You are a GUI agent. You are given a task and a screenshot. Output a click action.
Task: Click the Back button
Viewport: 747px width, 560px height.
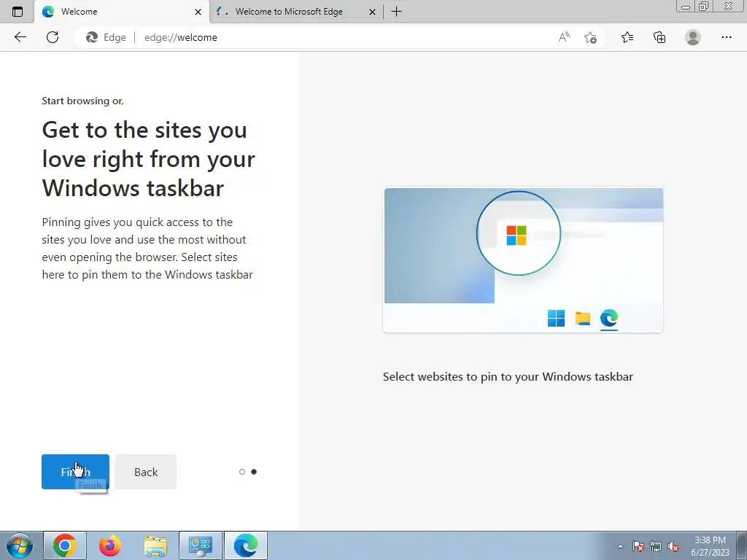(x=146, y=472)
